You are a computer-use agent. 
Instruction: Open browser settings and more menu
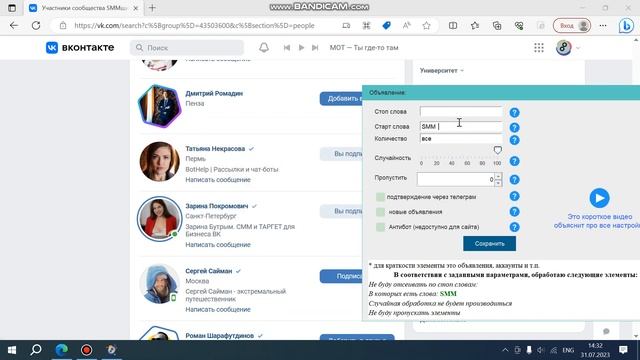coord(603,26)
